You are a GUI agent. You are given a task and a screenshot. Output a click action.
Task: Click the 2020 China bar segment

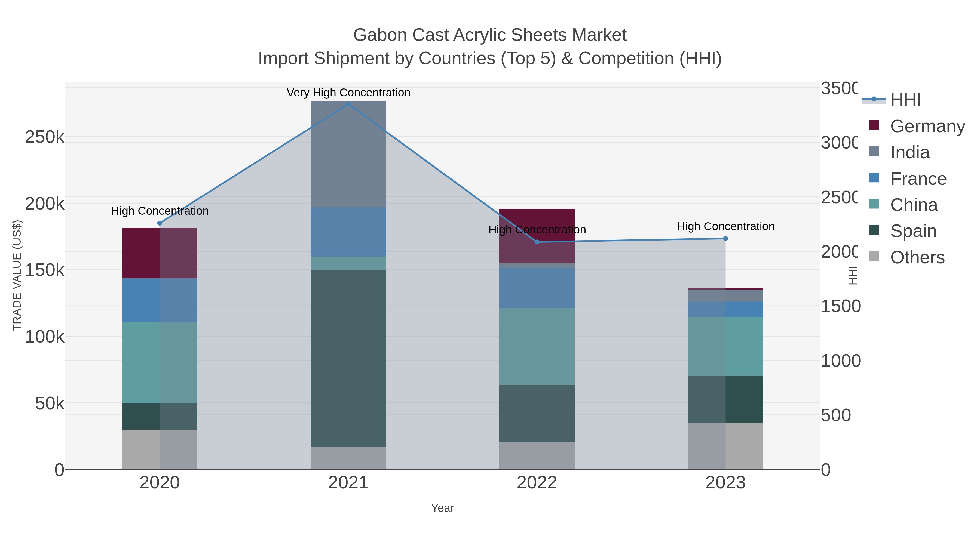160,363
